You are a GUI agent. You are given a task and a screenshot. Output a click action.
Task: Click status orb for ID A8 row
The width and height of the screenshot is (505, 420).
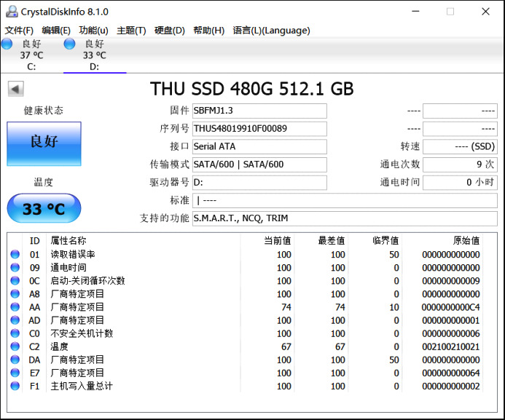(x=15, y=294)
